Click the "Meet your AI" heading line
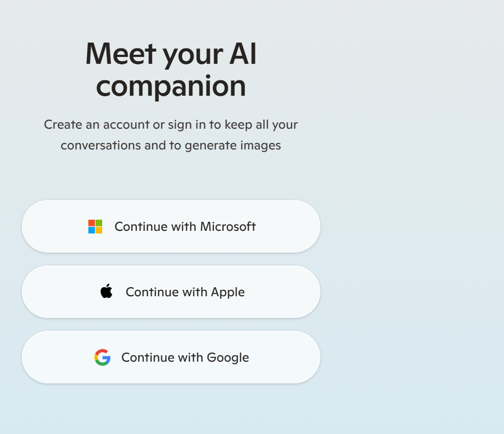This screenshot has height=434, width=504. [171, 54]
